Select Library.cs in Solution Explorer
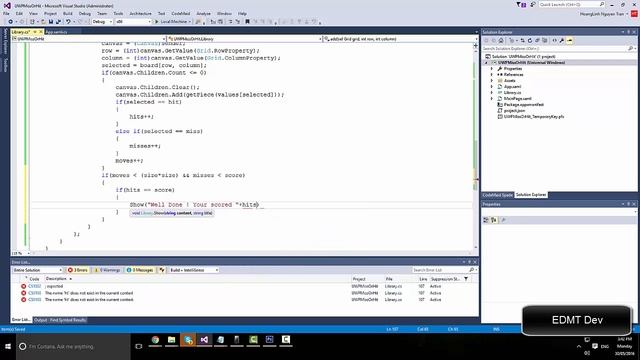Screen dimensions: 640x360 pos(512,93)
